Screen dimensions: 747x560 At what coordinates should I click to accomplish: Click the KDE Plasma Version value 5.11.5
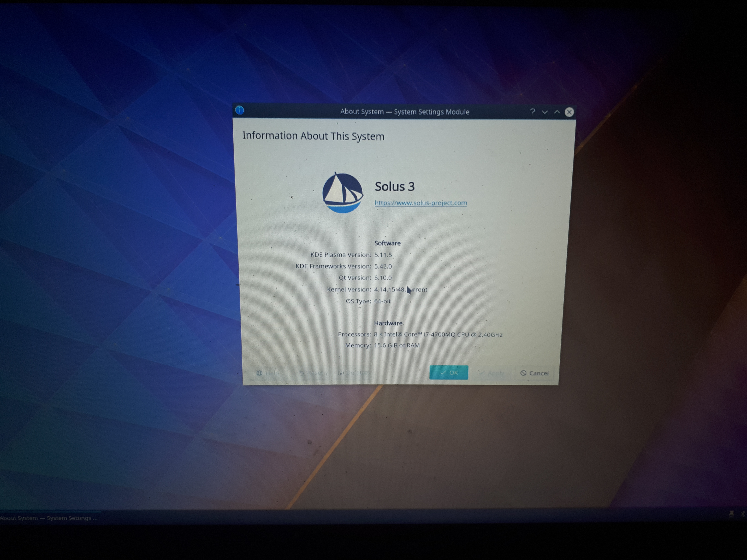coord(383,255)
